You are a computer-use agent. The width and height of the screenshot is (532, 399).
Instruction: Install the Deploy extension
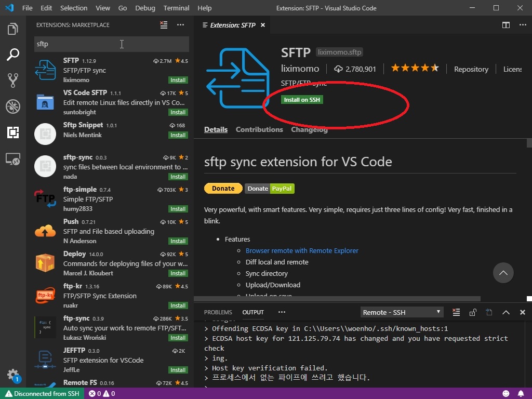click(x=178, y=273)
